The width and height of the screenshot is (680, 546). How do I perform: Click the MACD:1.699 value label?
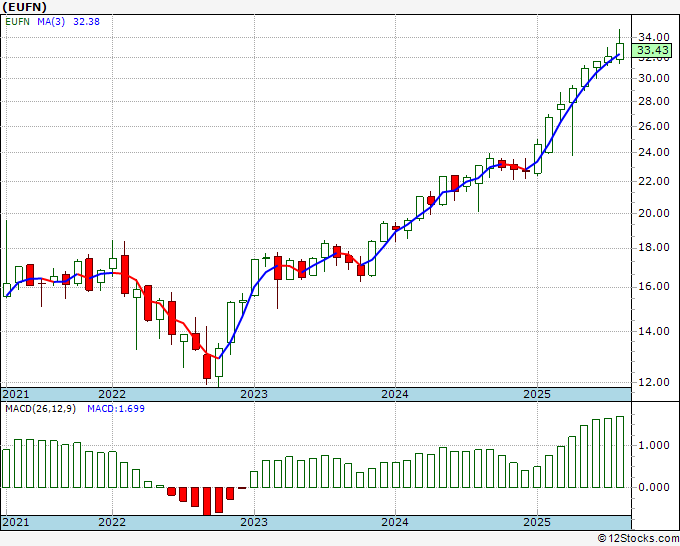(x=116, y=409)
